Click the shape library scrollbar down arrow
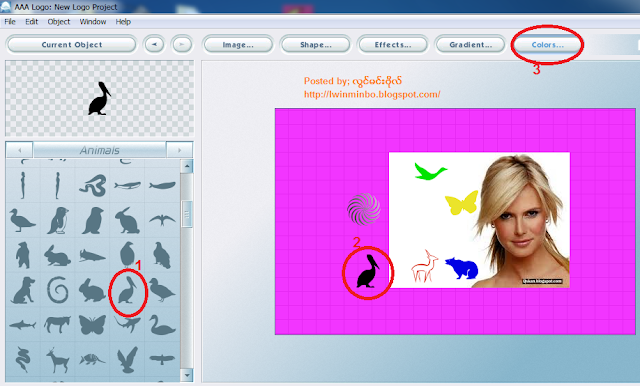Image resolution: width=640 pixels, height=386 pixels. (x=187, y=375)
